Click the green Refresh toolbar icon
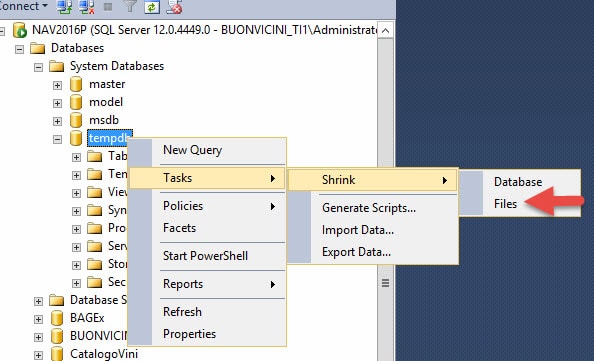The image size is (594, 361). (x=152, y=7)
